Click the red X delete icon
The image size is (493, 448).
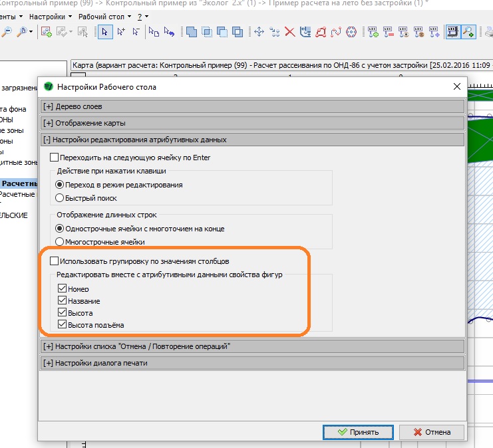point(290,31)
